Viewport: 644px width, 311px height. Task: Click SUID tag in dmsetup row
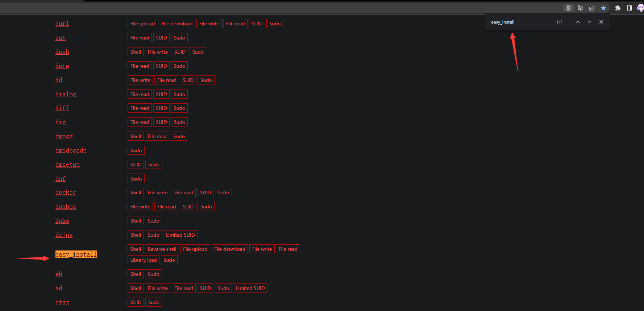tap(136, 165)
